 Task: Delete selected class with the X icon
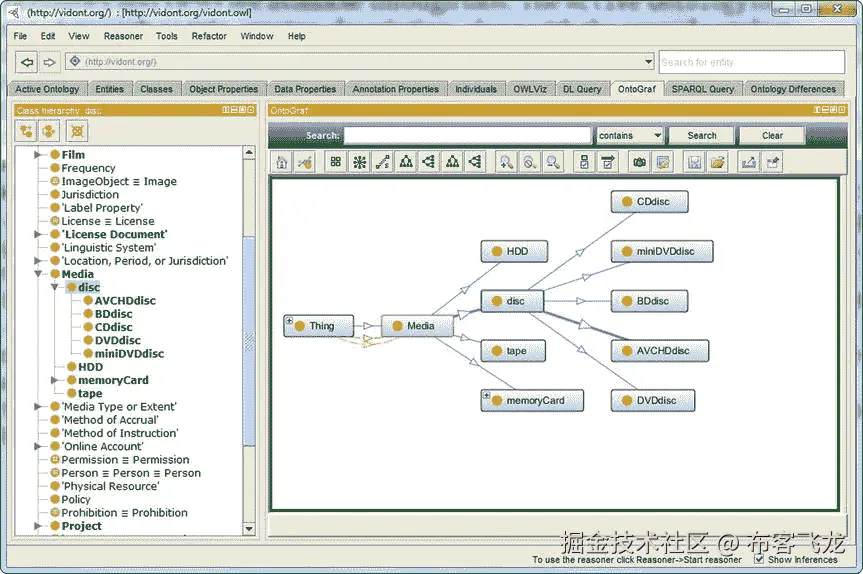(77, 131)
